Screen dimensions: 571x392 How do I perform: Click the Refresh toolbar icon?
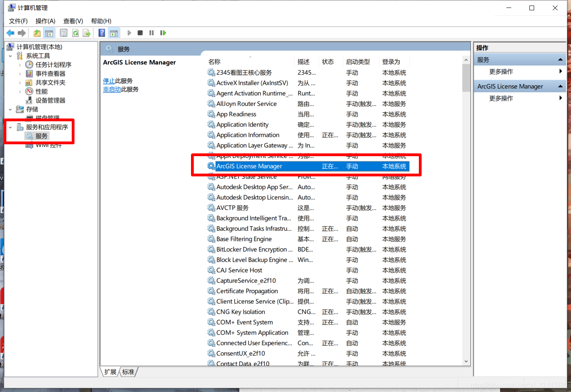(x=75, y=33)
